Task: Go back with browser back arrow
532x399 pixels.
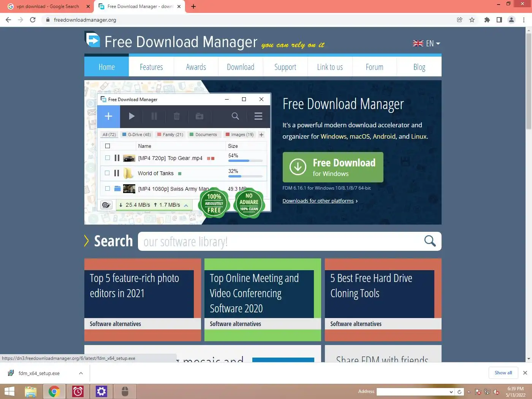Action: tap(8, 20)
